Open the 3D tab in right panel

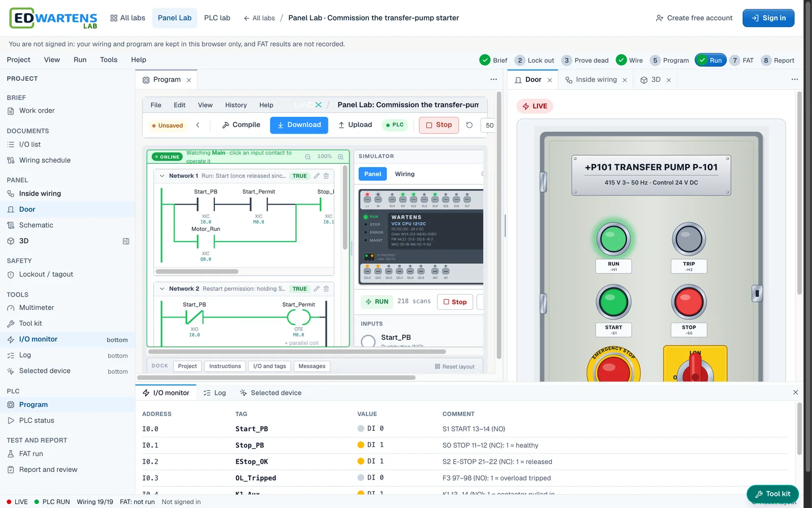coord(651,80)
